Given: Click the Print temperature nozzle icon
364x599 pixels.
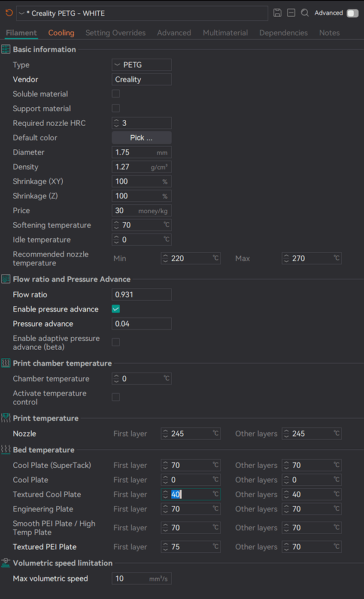Looking at the screenshot, I should tap(6, 418).
